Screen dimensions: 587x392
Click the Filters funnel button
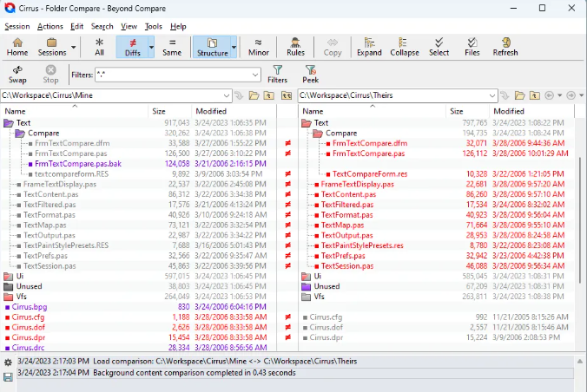click(x=277, y=75)
